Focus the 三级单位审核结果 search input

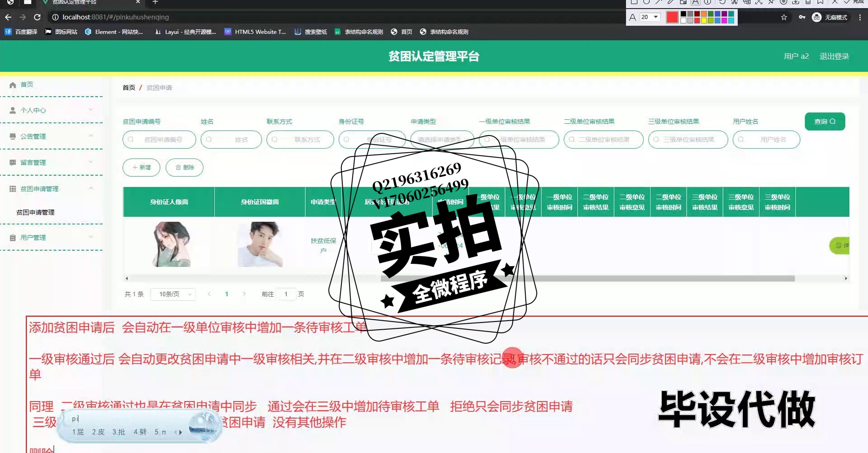pos(688,140)
